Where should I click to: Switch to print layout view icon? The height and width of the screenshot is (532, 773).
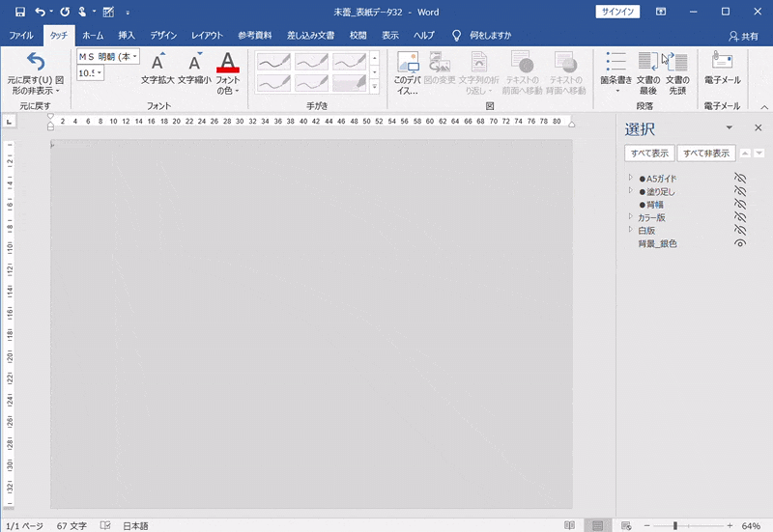click(x=597, y=525)
